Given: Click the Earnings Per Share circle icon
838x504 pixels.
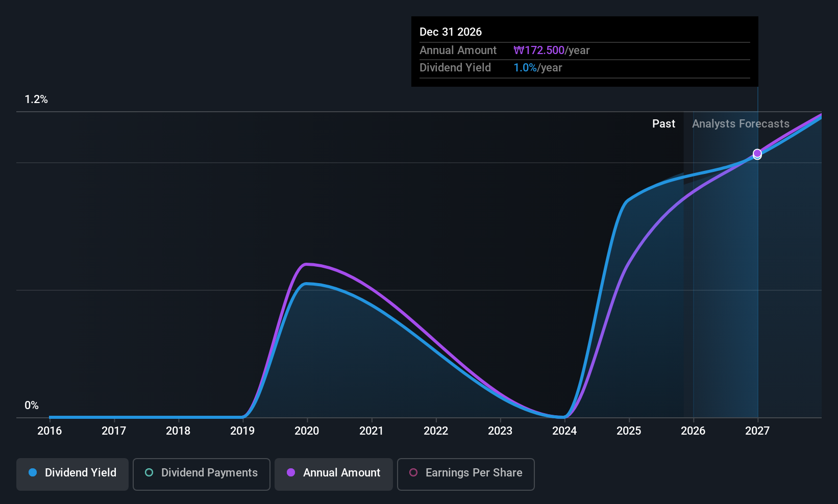Looking at the screenshot, I should [413, 473].
